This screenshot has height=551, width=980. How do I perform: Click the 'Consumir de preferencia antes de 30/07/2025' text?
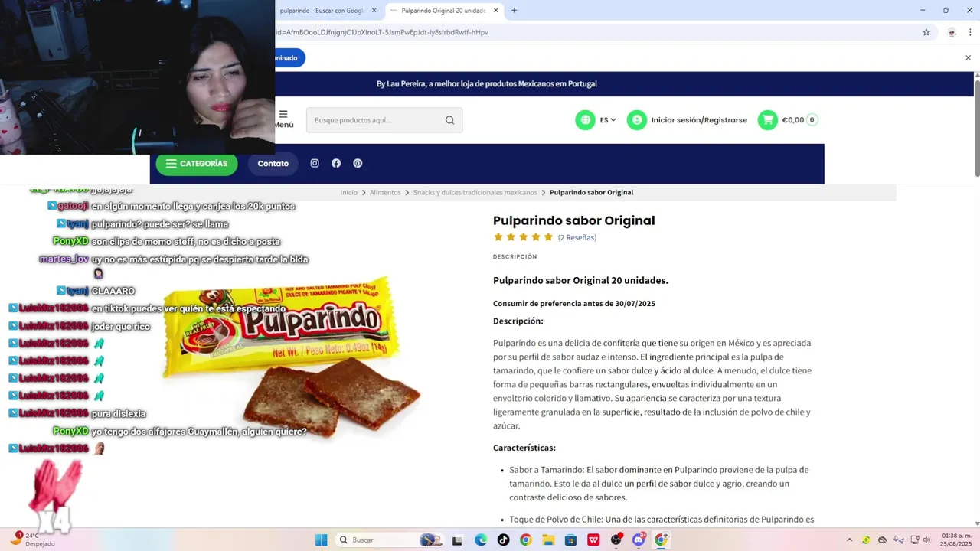573,304
